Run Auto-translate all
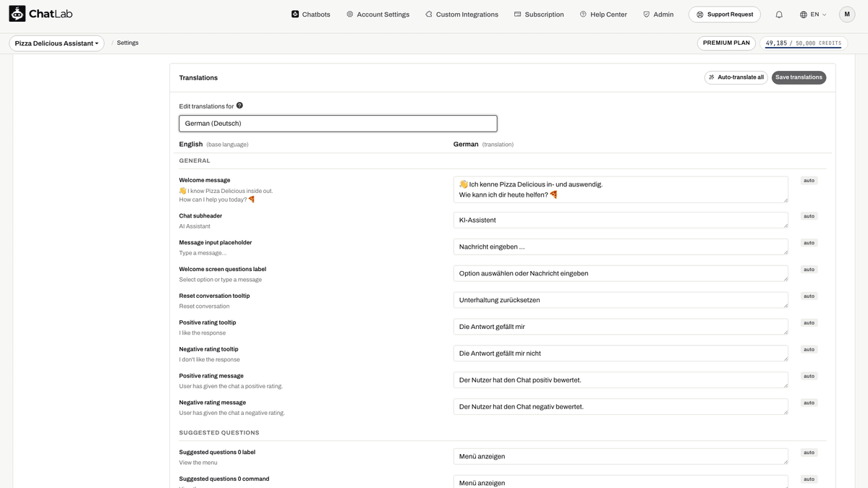 pos(736,77)
